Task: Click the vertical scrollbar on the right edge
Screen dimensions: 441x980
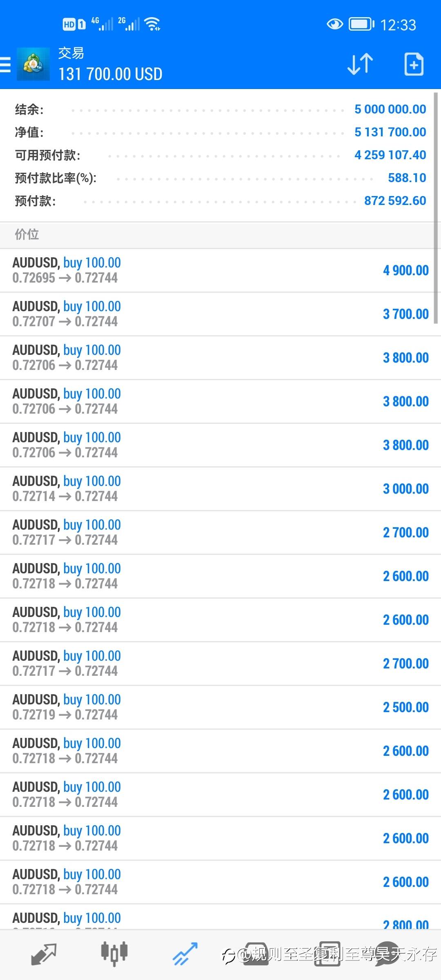Action: pos(436,208)
